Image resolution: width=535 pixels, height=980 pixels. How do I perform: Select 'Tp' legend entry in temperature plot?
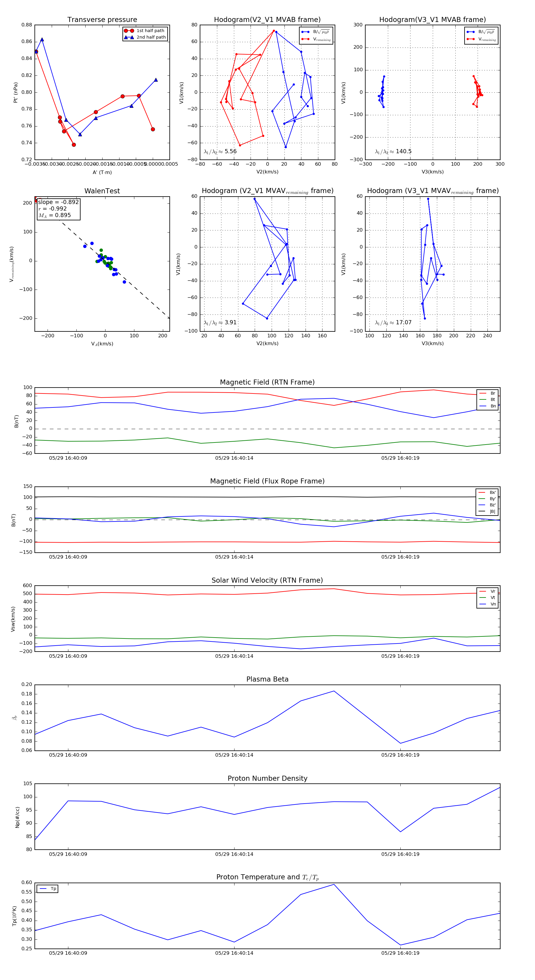(48, 889)
